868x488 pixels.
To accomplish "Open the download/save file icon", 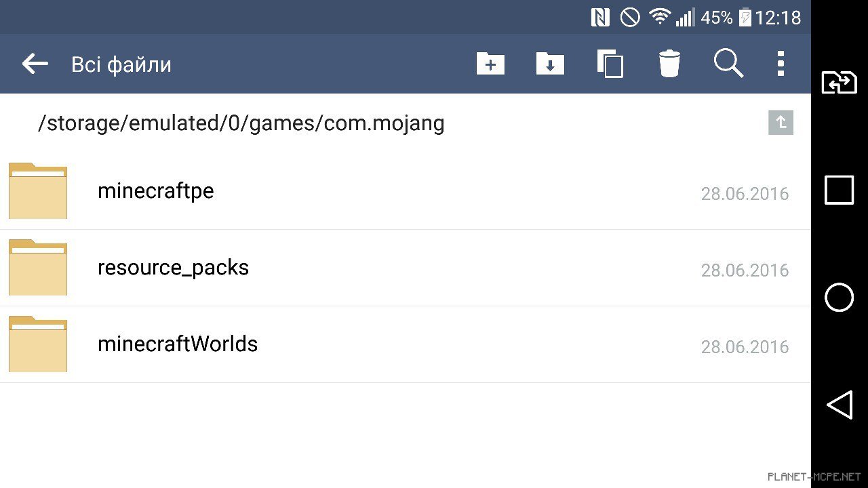I will 550,64.
